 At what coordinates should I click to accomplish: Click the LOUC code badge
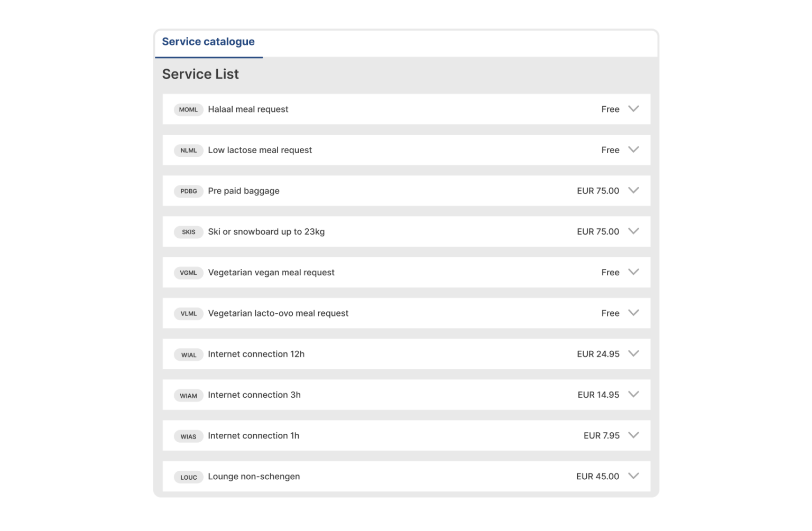(188, 477)
